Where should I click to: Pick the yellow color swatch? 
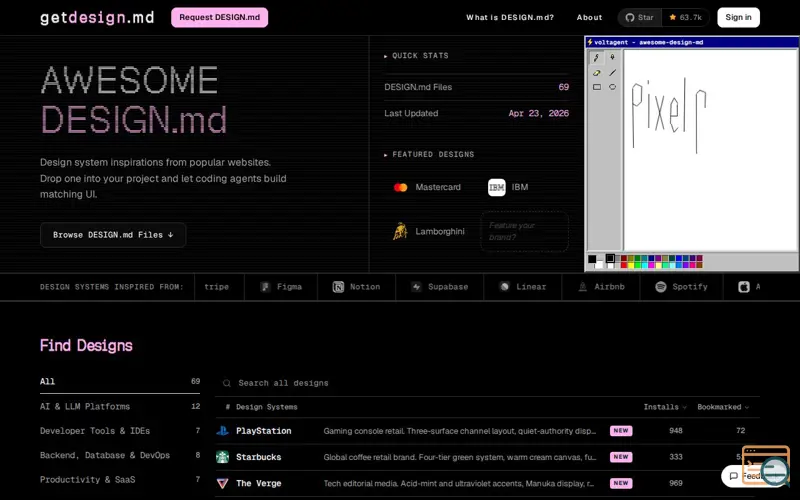pos(631,265)
